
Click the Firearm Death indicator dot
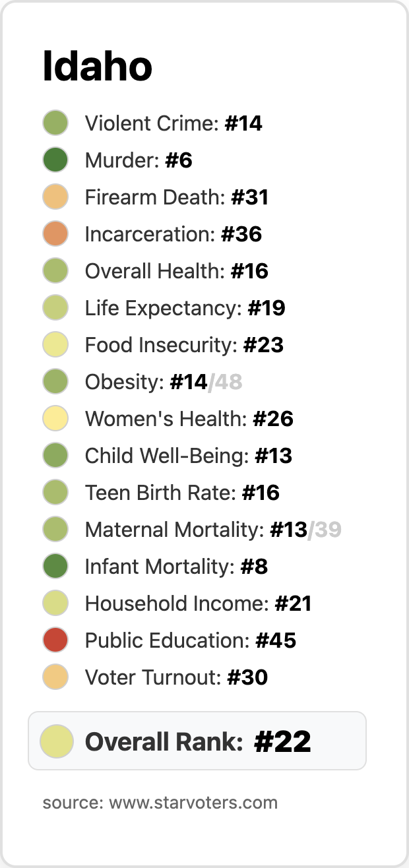click(55, 197)
